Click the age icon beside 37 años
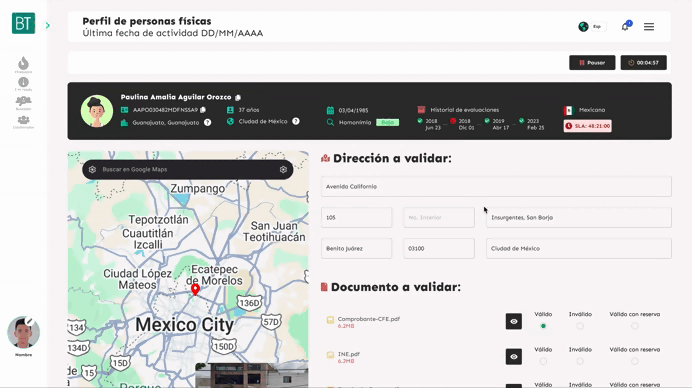Viewport: 692px width, 388px height. pyautogui.click(x=230, y=110)
